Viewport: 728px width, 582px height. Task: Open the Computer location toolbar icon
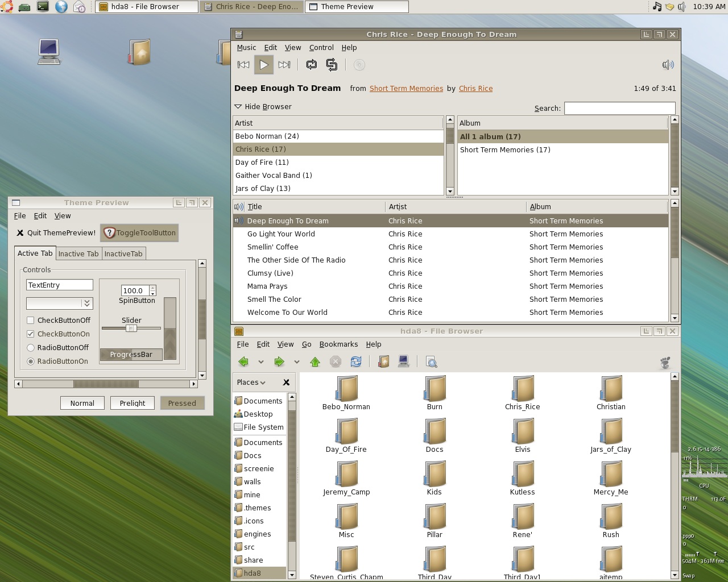click(x=403, y=361)
